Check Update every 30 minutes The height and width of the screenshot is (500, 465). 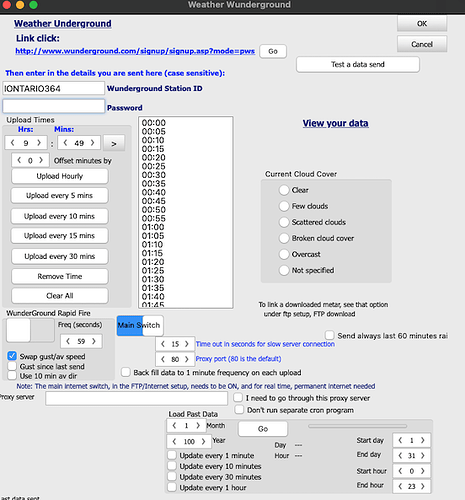coord(172,477)
